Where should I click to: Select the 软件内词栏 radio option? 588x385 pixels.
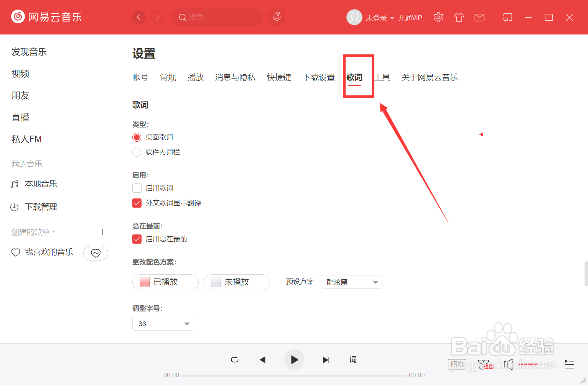click(137, 152)
